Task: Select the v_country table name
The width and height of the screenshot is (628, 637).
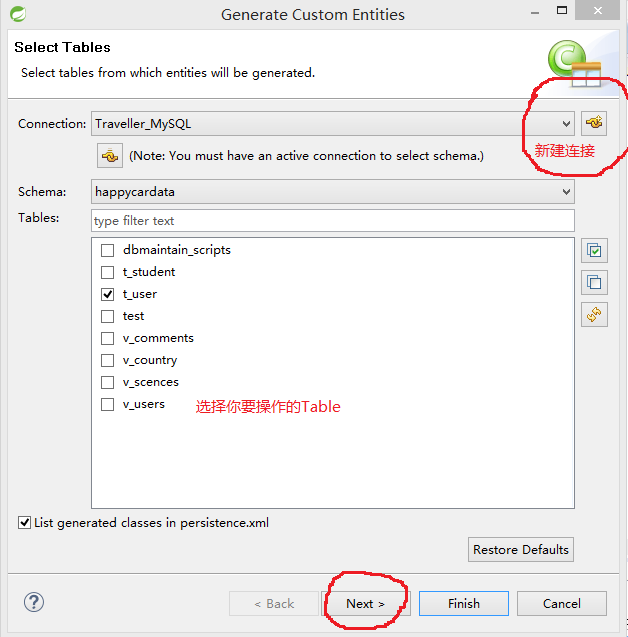Action: tap(150, 360)
